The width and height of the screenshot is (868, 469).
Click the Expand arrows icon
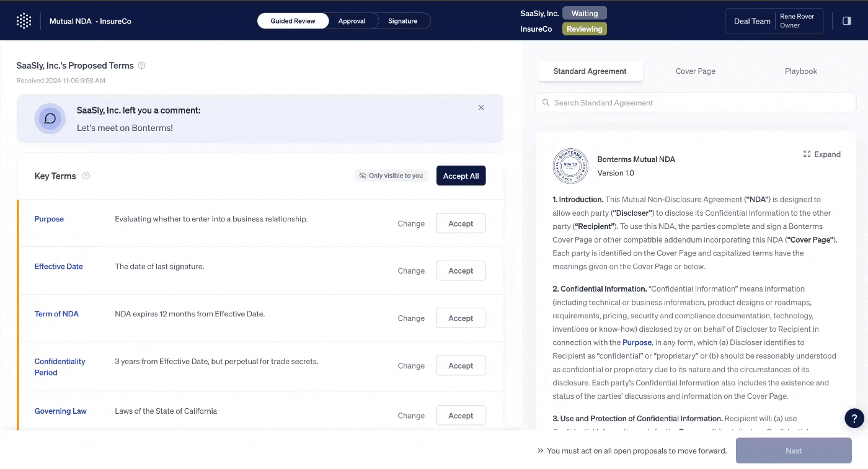tap(807, 154)
